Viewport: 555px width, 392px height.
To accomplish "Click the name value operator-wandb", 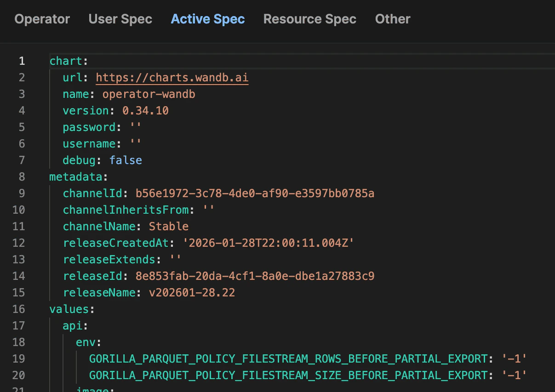I will click(x=149, y=94).
